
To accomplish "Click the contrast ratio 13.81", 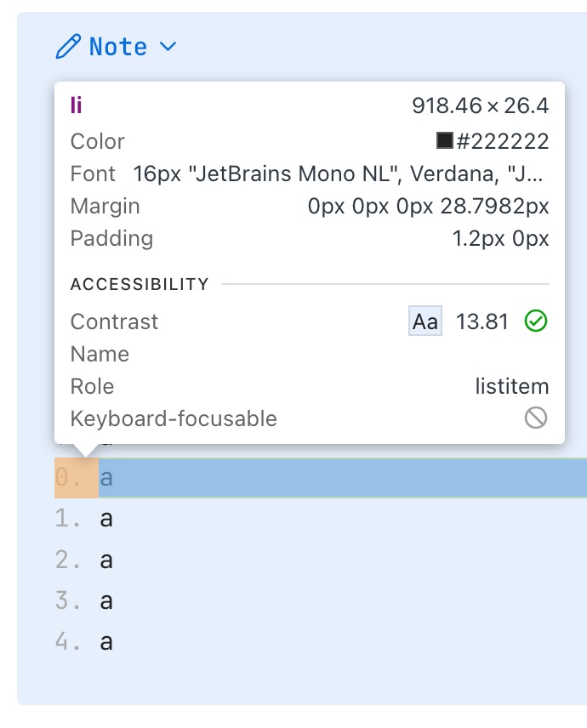I will (482, 321).
